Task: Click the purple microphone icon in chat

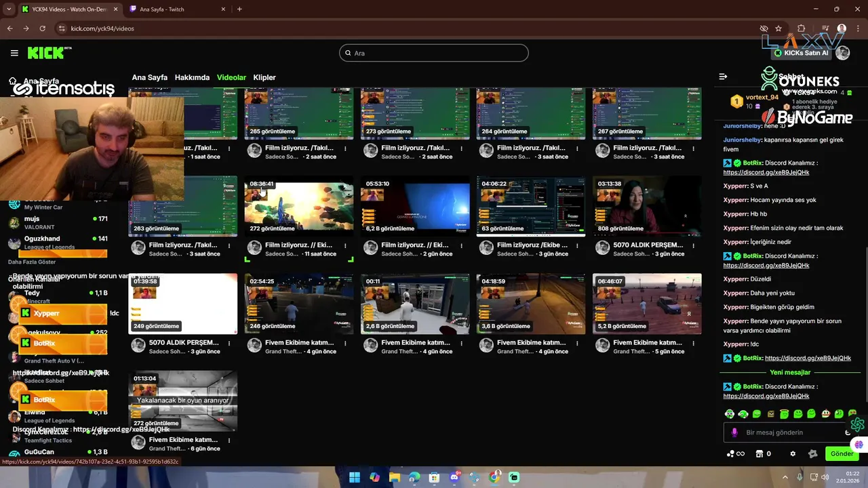Action: coord(734,432)
